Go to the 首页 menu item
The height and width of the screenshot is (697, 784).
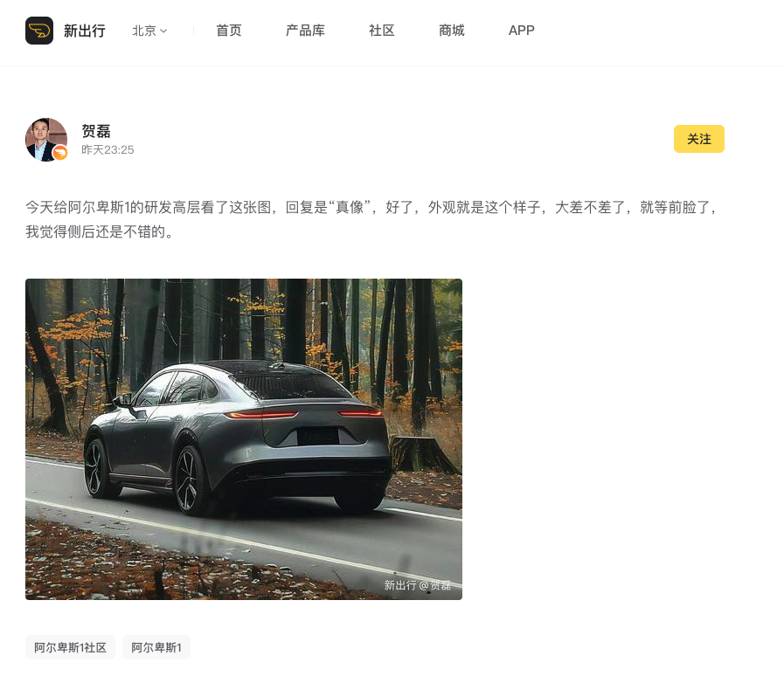pos(228,31)
